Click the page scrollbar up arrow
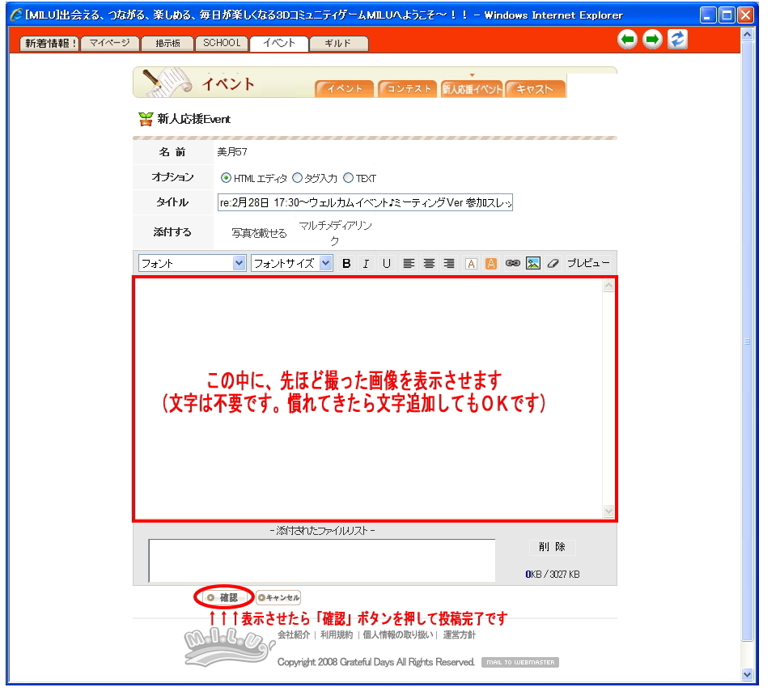 pos(747,35)
